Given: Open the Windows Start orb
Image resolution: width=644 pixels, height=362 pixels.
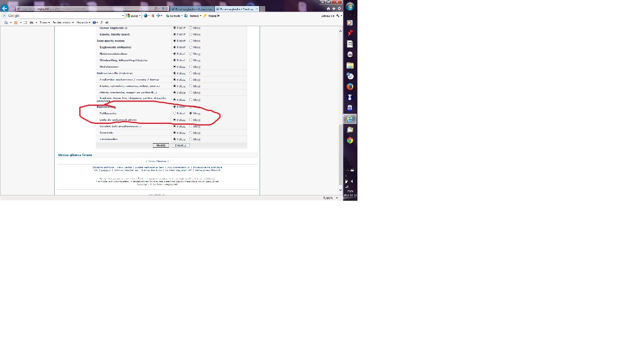Looking at the screenshot, I should click(350, 6).
